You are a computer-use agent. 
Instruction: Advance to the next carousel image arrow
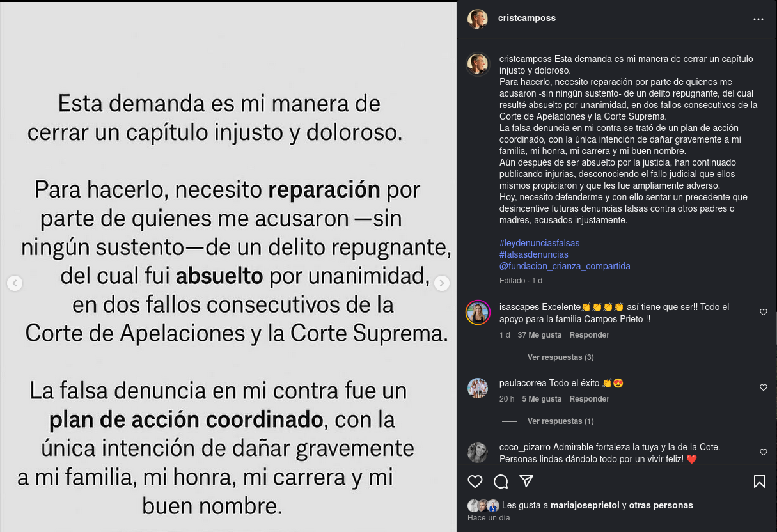coord(442,283)
